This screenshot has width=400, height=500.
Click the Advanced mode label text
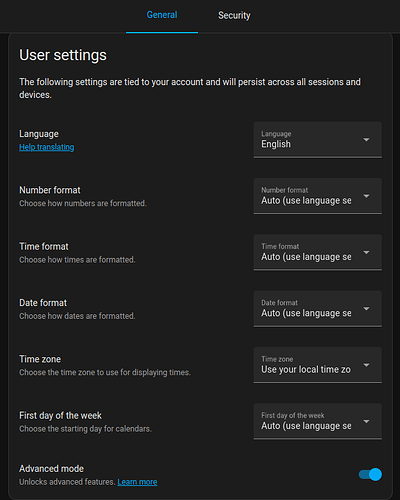click(x=51, y=469)
